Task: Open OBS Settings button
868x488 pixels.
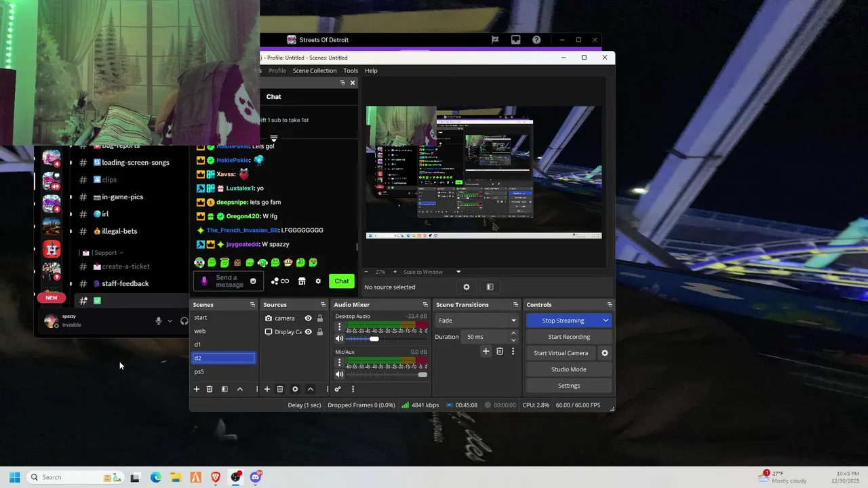Action: (x=569, y=386)
